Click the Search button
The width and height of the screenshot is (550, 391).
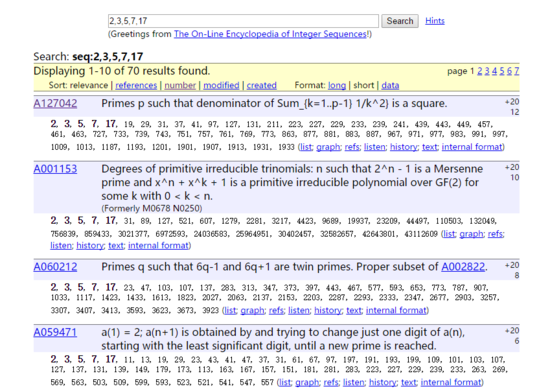(400, 21)
